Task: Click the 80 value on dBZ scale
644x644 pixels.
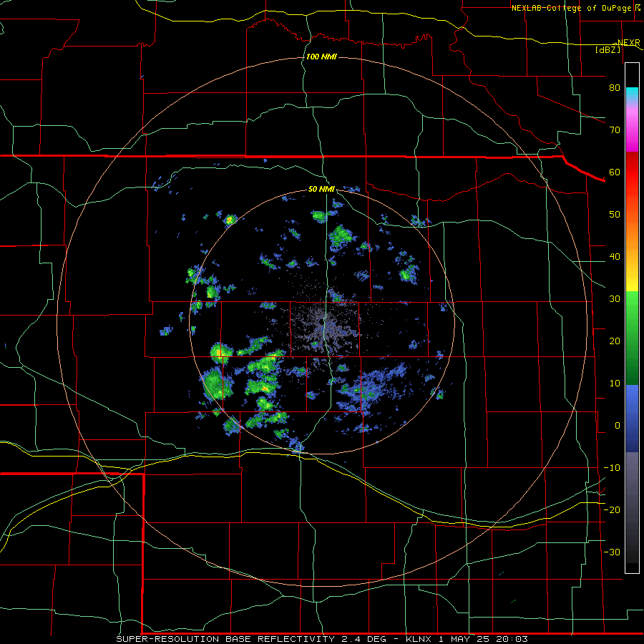Action: [615, 88]
